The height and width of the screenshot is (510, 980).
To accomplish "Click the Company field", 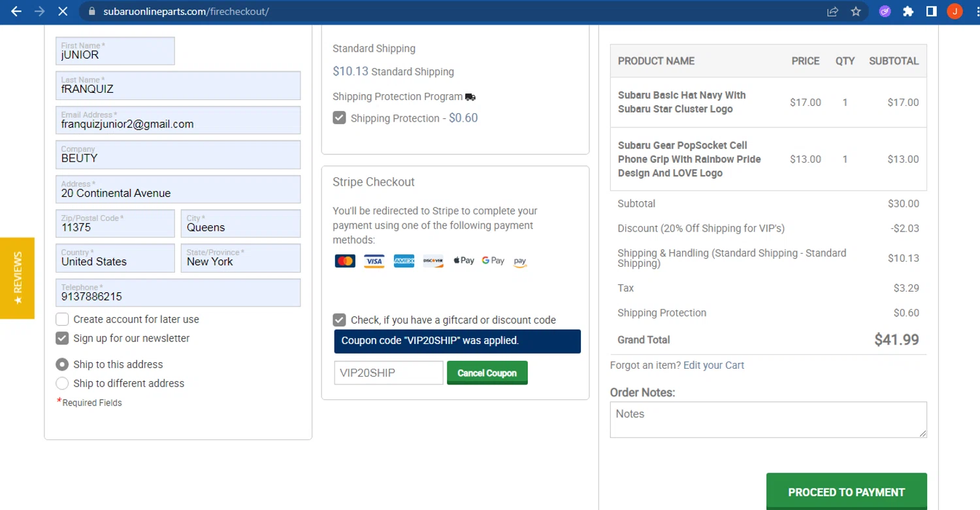I will 178,155.
